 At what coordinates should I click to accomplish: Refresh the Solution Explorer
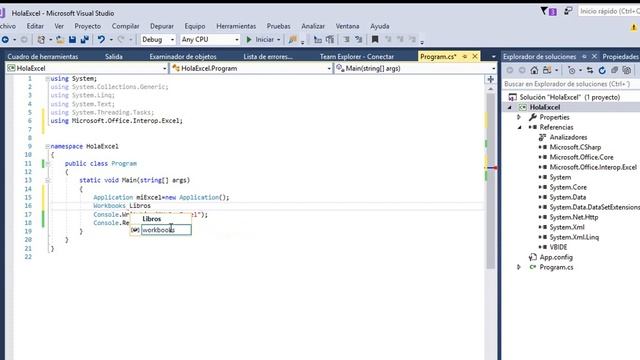602,71
